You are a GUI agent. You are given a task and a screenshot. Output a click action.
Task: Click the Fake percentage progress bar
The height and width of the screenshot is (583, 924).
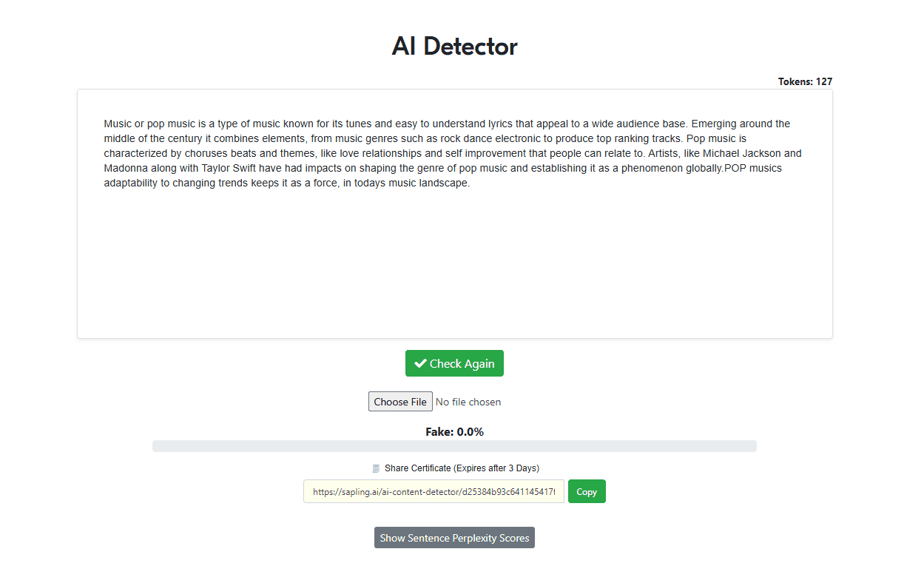pyautogui.click(x=454, y=446)
